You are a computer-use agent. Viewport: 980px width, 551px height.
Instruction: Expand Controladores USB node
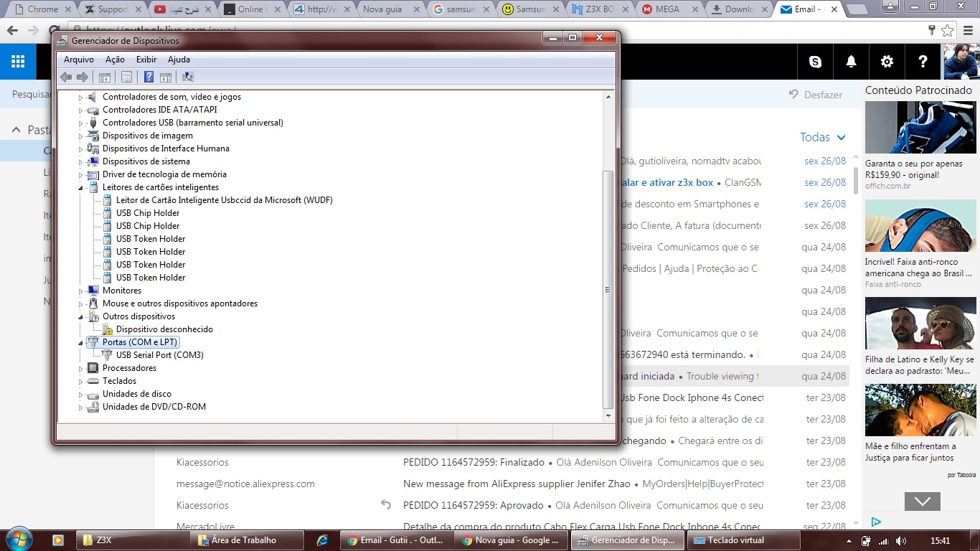[x=81, y=123]
